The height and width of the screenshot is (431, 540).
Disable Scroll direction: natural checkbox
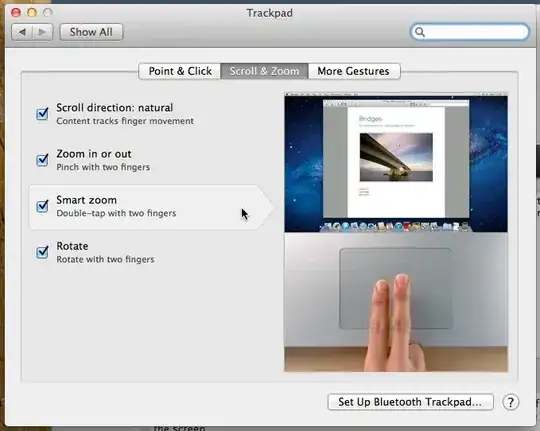coord(42,114)
